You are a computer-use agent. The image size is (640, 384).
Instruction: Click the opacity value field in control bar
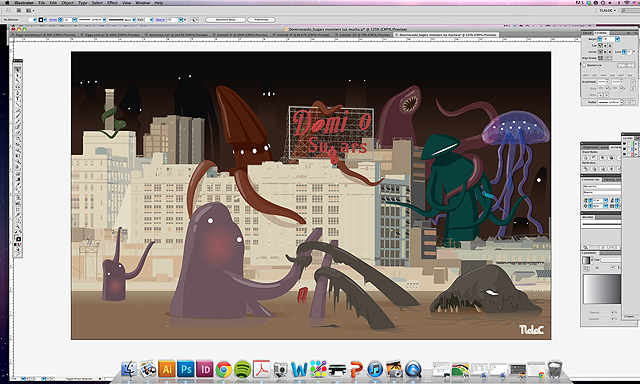pos(173,20)
